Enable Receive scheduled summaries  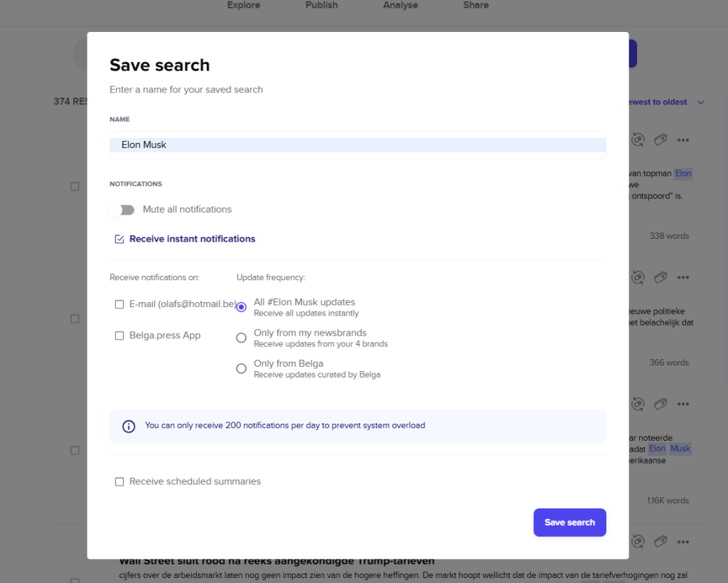point(119,482)
